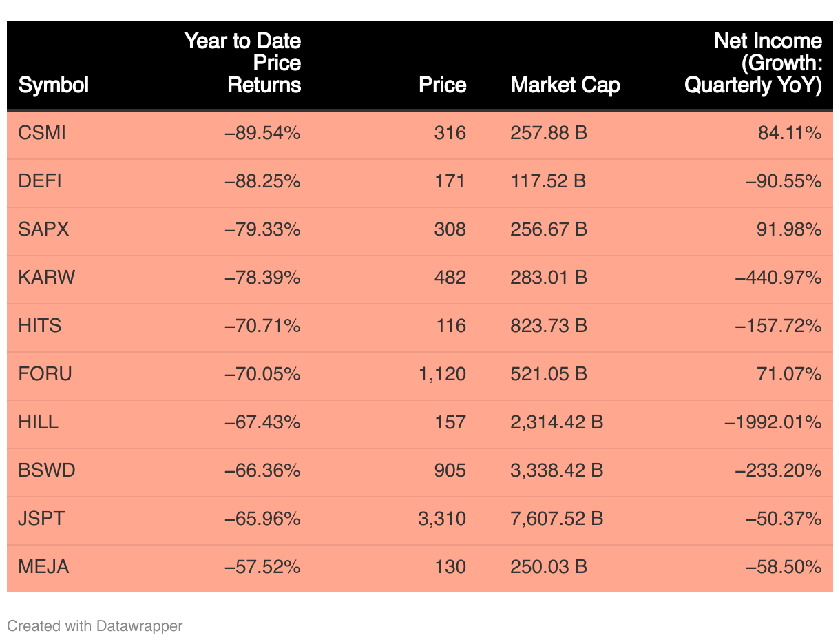Select CSMI net income growth 84.11%
This screenshot has height=642, width=840.
click(790, 133)
